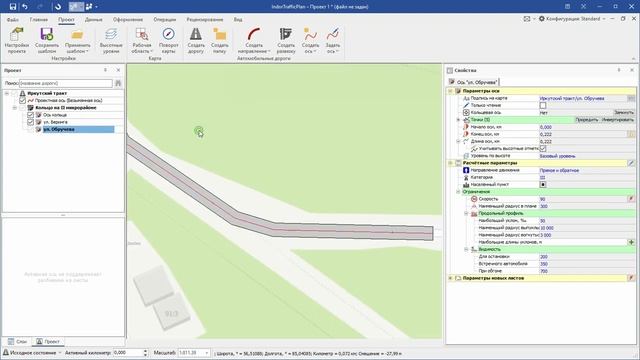
Task: Switch to the Данные ribbon tab
Action: click(93, 20)
